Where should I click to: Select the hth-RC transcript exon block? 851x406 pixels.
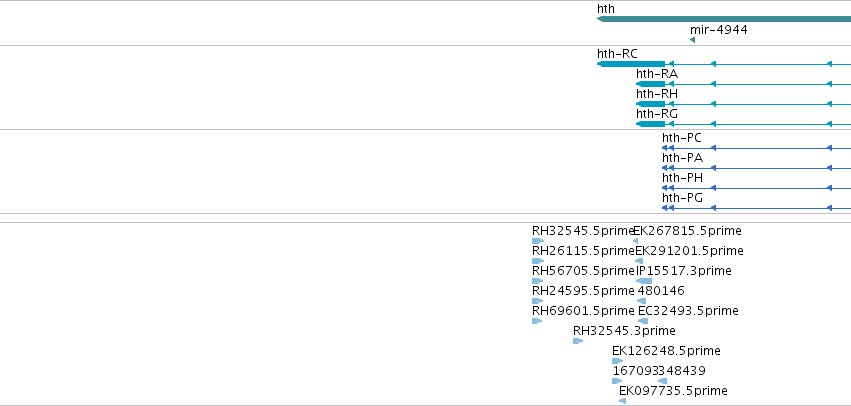(631, 64)
